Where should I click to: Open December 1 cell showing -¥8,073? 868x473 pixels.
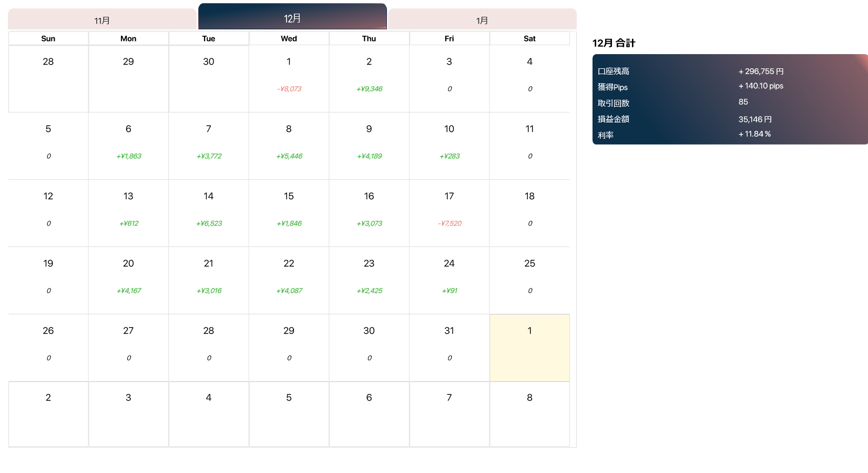(x=289, y=79)
